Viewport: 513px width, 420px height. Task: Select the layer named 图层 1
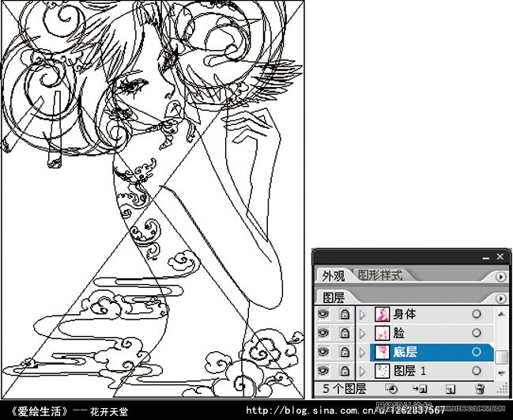410,371
